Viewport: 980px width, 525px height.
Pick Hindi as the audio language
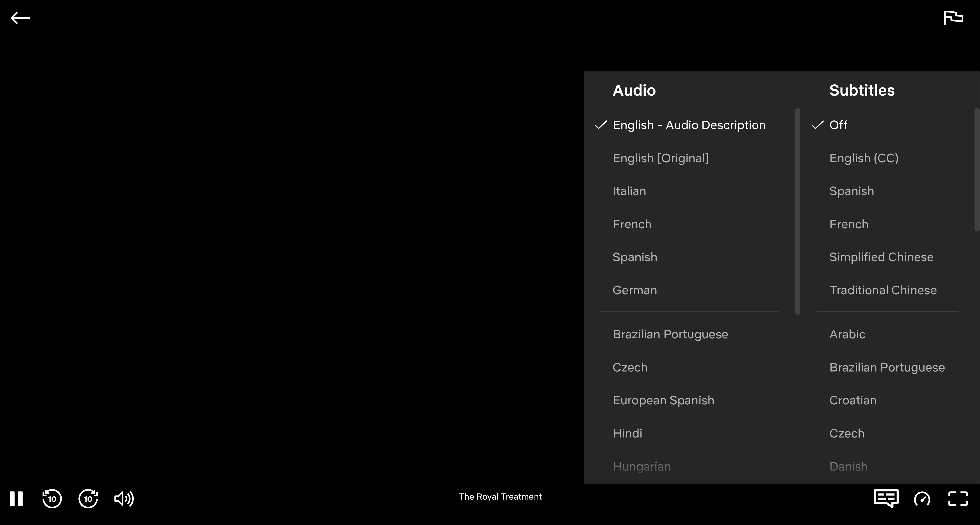[627, 433]
